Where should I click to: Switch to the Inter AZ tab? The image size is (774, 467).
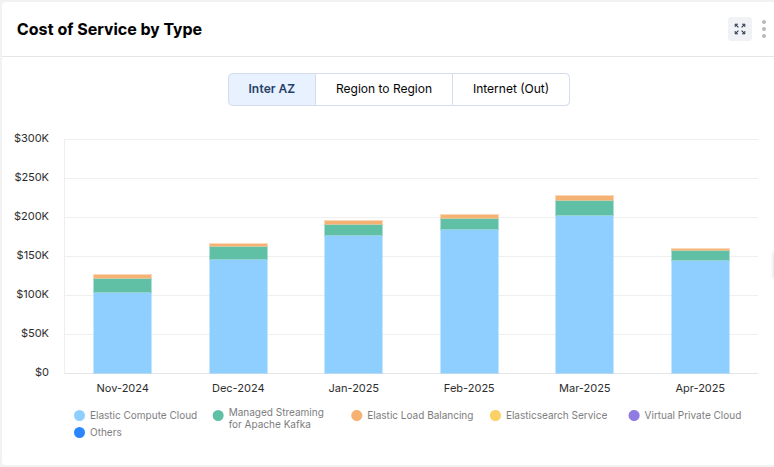[272, 89]
